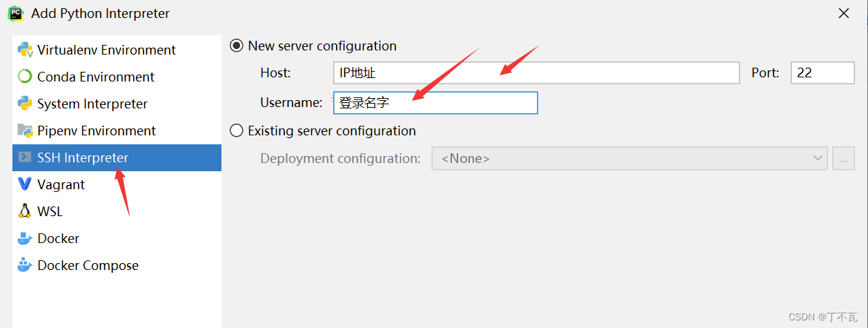Viewport: 868px width, 328px height.
Task: Click the Conda Environment circle icon
Action: click(x=26, y=77)
